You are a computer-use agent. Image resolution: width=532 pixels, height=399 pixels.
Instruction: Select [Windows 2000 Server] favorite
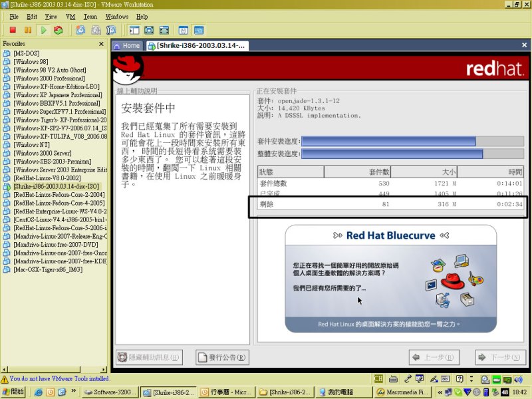[x=43, y=153]
